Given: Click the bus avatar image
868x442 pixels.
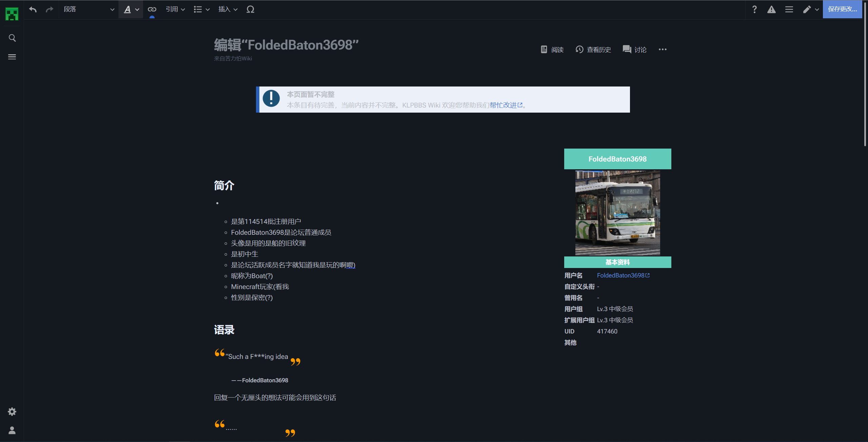Looking at the screenshot, I should coord(617,213).
